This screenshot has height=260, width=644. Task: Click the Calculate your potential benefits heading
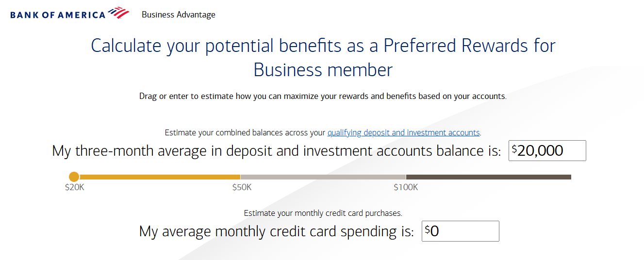pyautogui.click(x=323, y=58)
